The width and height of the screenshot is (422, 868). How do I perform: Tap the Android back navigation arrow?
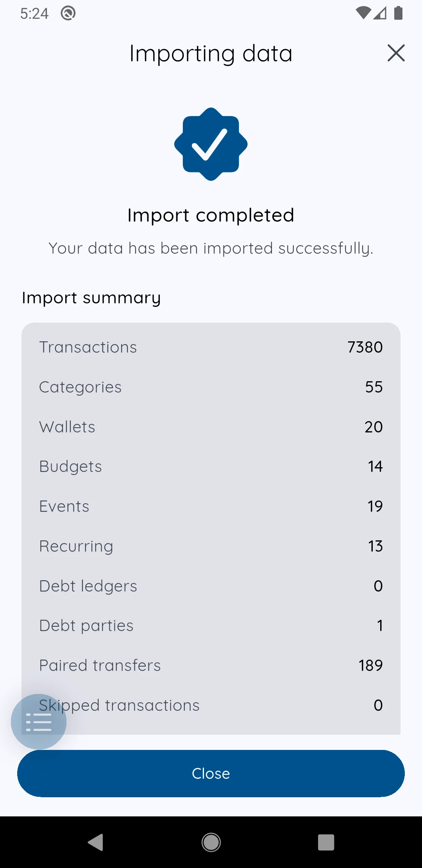coord(96,842)
